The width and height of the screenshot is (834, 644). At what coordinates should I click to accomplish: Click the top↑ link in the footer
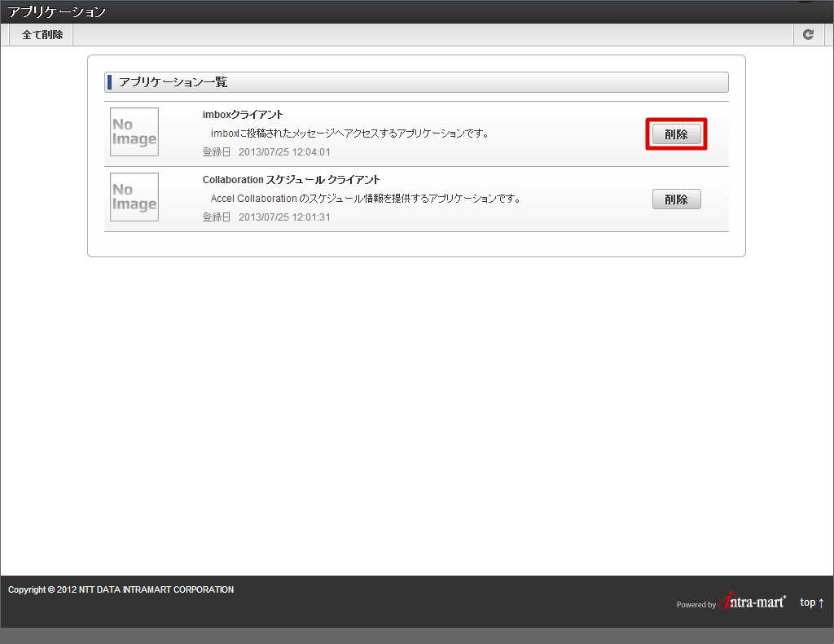811,602
